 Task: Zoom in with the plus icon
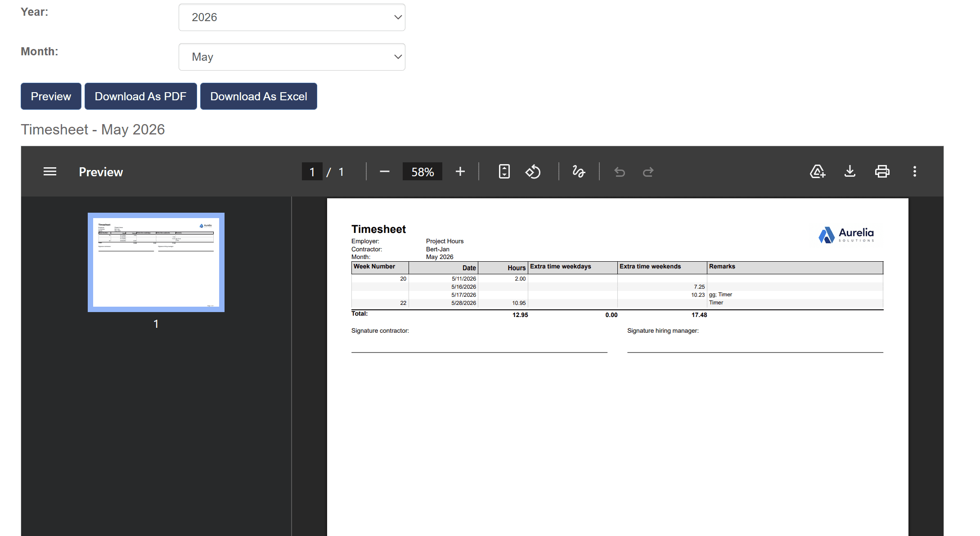(x=460, y=172)
